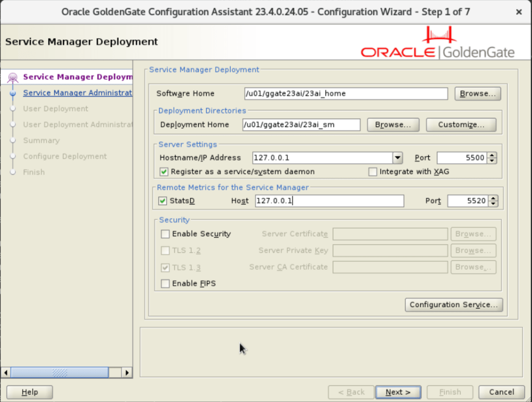Click the StatsD Port 5520 field
The image size is (532, 402).
[x=468, y=201]
